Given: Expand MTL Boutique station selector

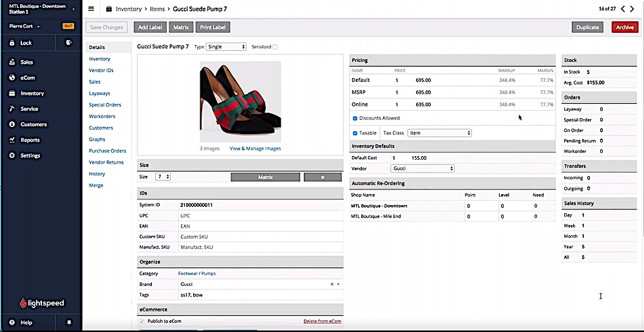Looking at the screenshot, I should 41,9.
